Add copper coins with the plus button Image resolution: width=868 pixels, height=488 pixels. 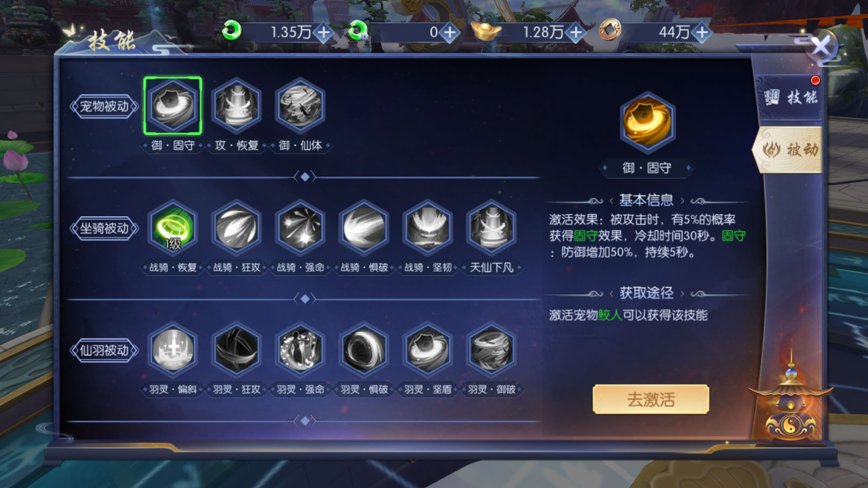(702, 33)
